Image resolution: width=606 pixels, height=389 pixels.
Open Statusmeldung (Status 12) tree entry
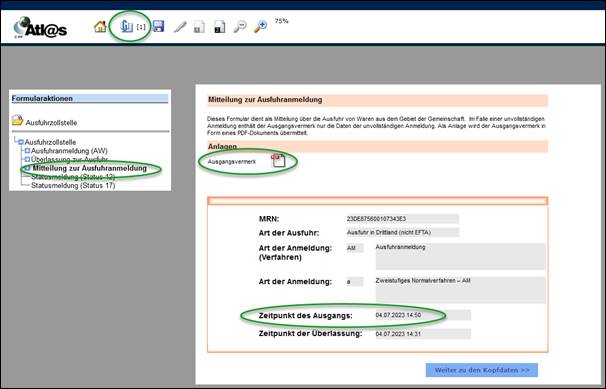click(73, 177)
